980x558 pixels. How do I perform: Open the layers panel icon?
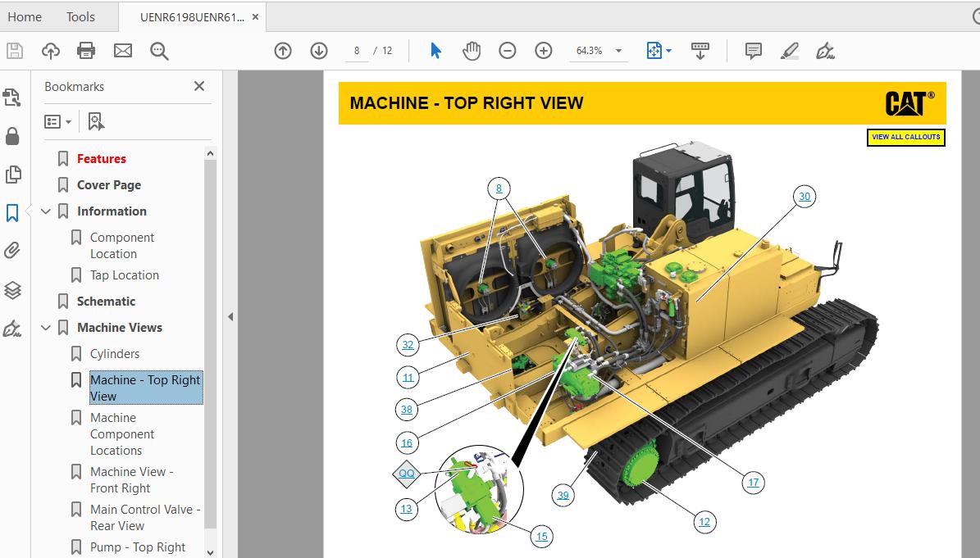coord(12,290)
